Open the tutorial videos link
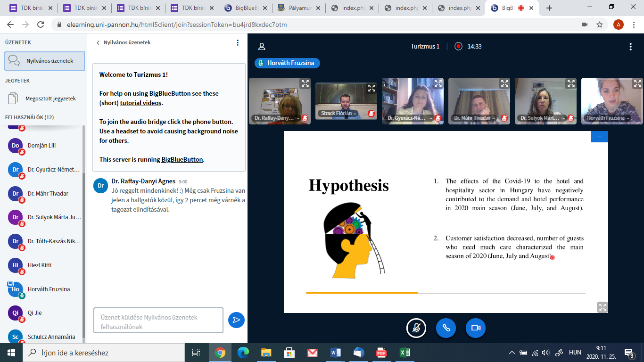 pyautogui.click(x=140, y=103)
